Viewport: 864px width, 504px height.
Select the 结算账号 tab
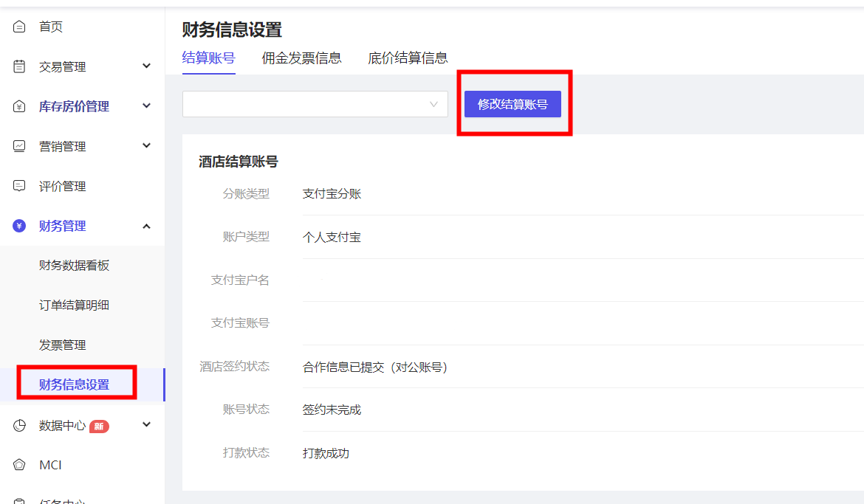point(208,58)
